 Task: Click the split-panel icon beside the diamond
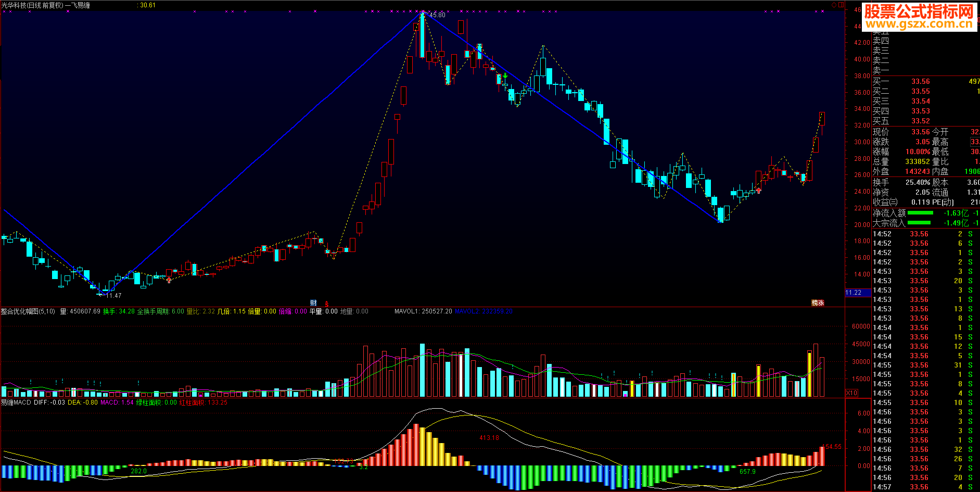841,5
